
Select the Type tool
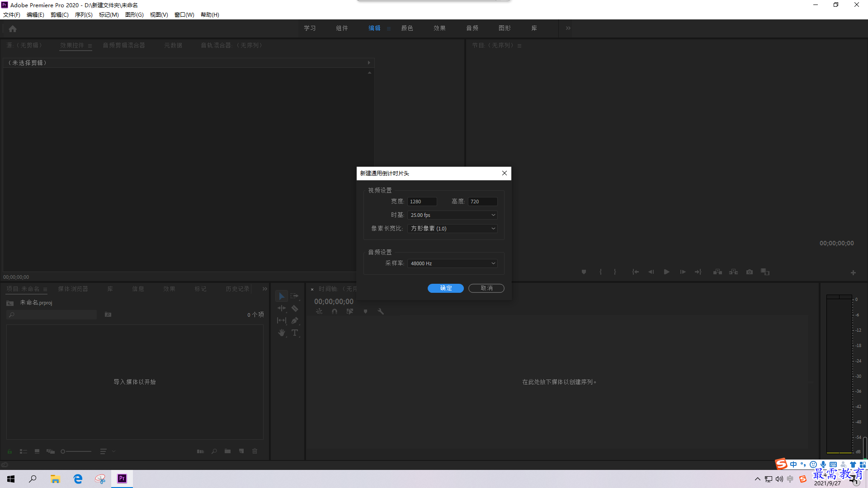tap(295, 333)
